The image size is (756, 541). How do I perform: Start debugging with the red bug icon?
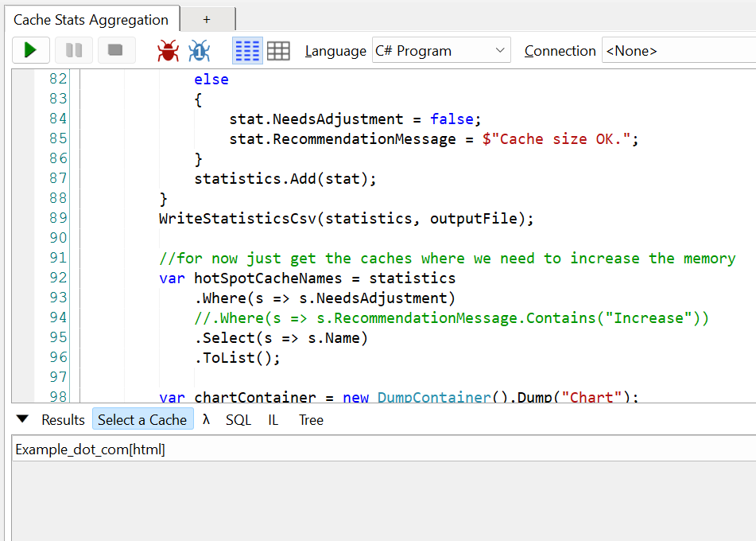pyautogui.click(x=168, y=51)
